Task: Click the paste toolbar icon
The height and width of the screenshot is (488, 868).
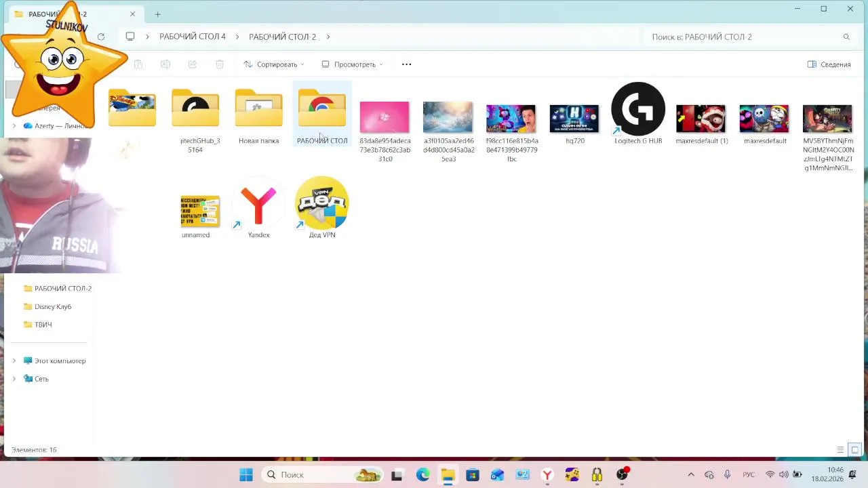Action: [138, 64]
